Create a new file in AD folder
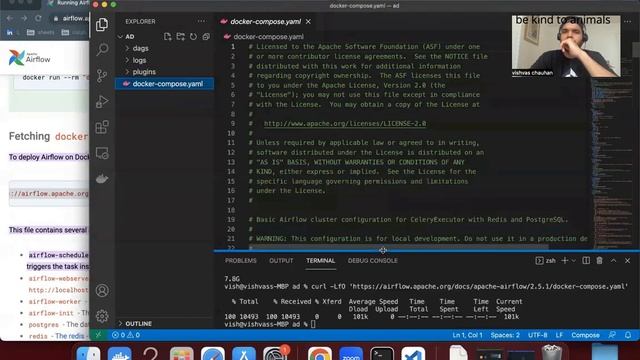Screen dimensions: 640x360 coord(167,37)
